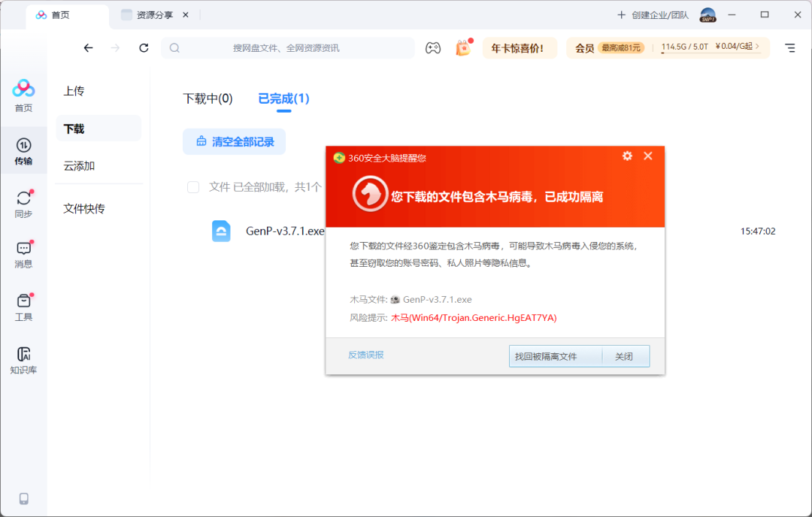Open the hamburger menu at top right

(789, 48)
